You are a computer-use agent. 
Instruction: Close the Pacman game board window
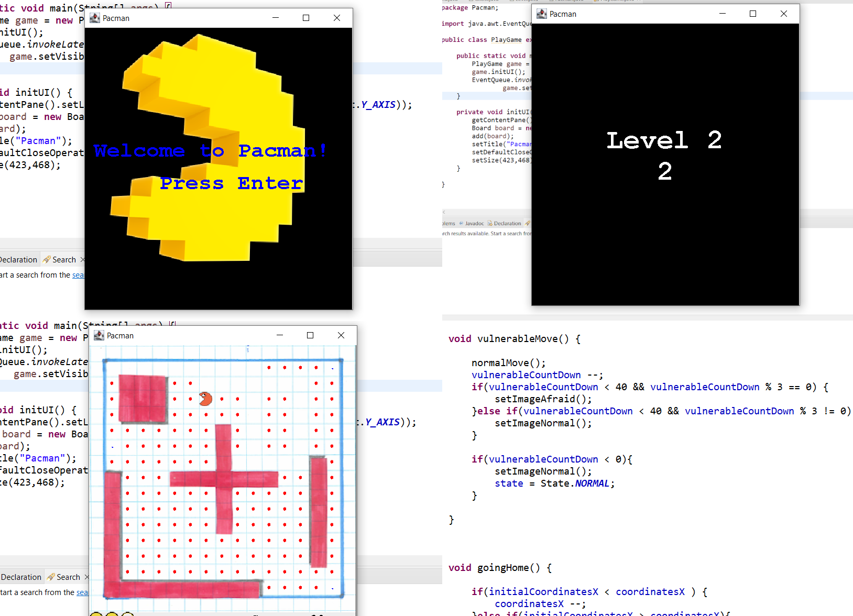pyautogui.click(x=341, y=335)
